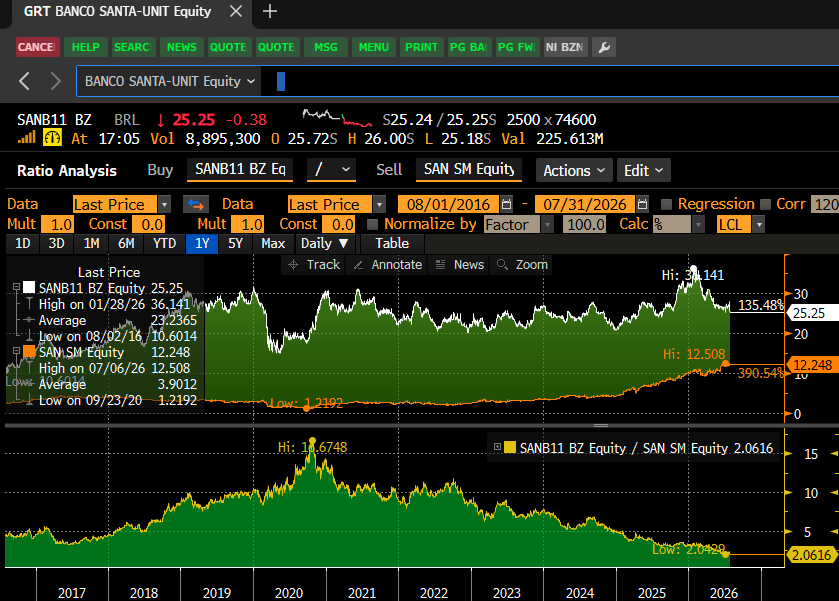This screenshot has height=601, width=839.
Task: Click the Buy security field SANB11 BZ Eq
Action: point(240,169)
